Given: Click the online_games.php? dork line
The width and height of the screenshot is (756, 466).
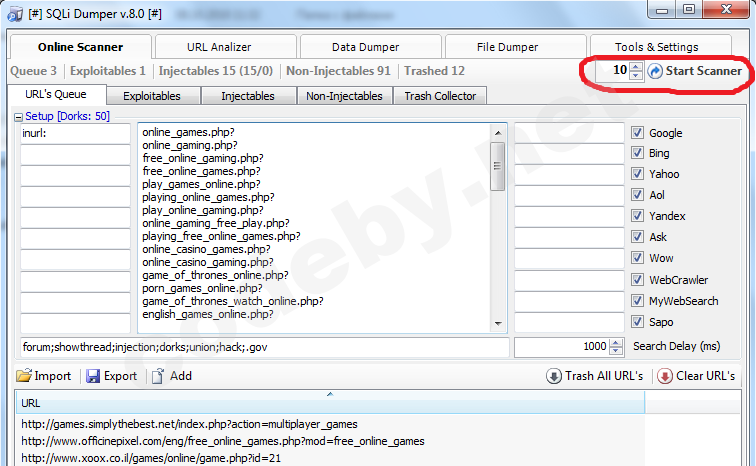Looking at the screenshot, I should pyautogui.click(x=188, y=132).
